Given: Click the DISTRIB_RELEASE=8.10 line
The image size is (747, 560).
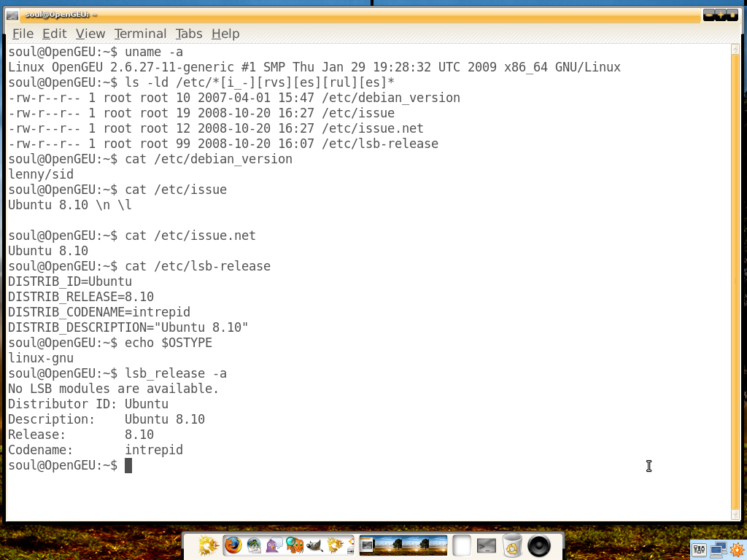Looking at the screenshot, I should [81, 297].
